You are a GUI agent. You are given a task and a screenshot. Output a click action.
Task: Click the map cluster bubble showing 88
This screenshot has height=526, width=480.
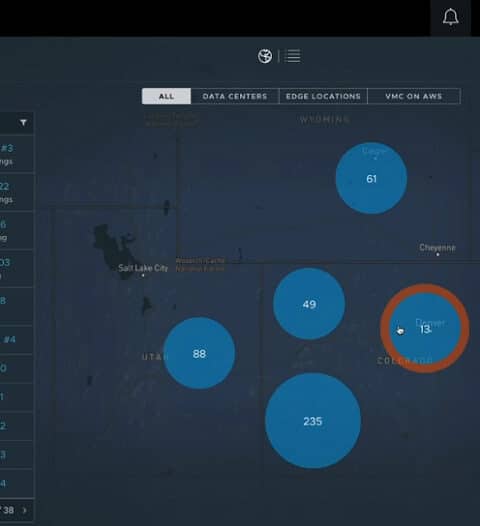(199, 353)
